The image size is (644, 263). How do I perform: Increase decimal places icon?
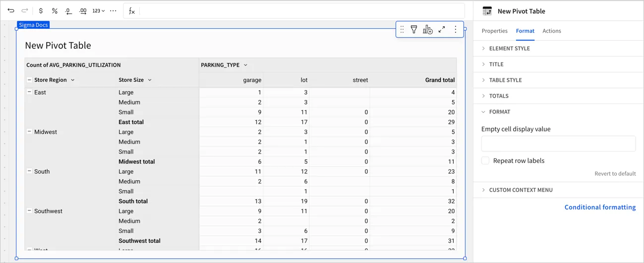pyautogui.click(x=83, y=10)
